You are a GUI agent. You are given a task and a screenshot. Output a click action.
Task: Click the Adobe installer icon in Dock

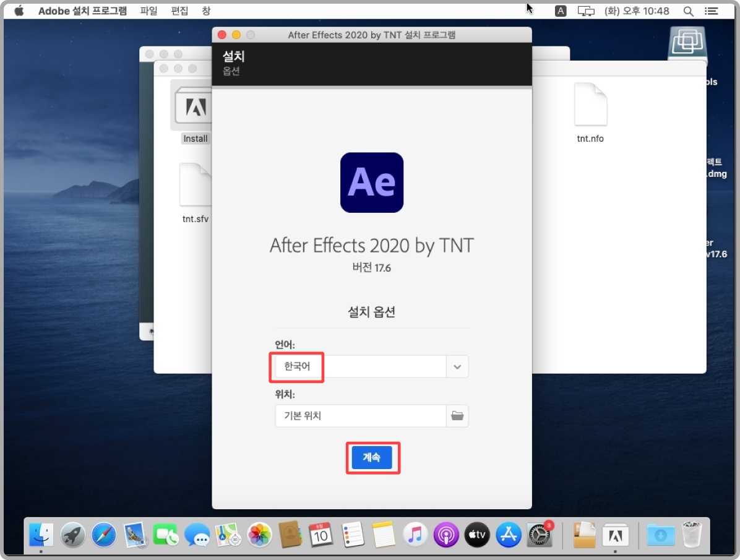pyautogui.click(x=616, y=535)
